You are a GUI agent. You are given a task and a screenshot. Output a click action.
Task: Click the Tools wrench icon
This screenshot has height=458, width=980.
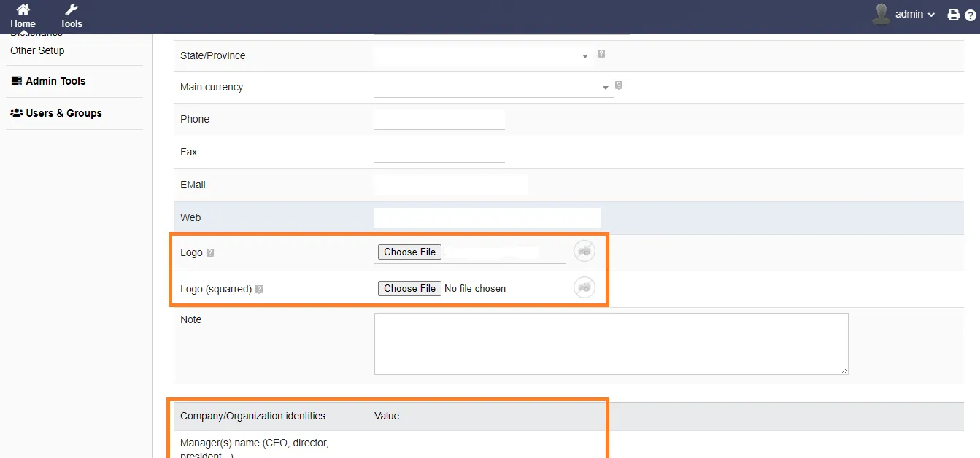pos(71,9)
